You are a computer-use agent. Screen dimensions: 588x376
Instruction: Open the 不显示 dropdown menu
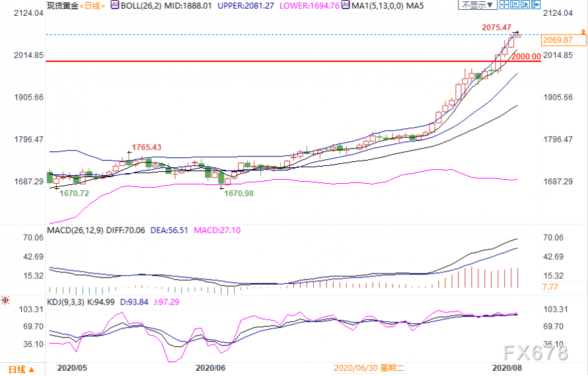(478, 5)
